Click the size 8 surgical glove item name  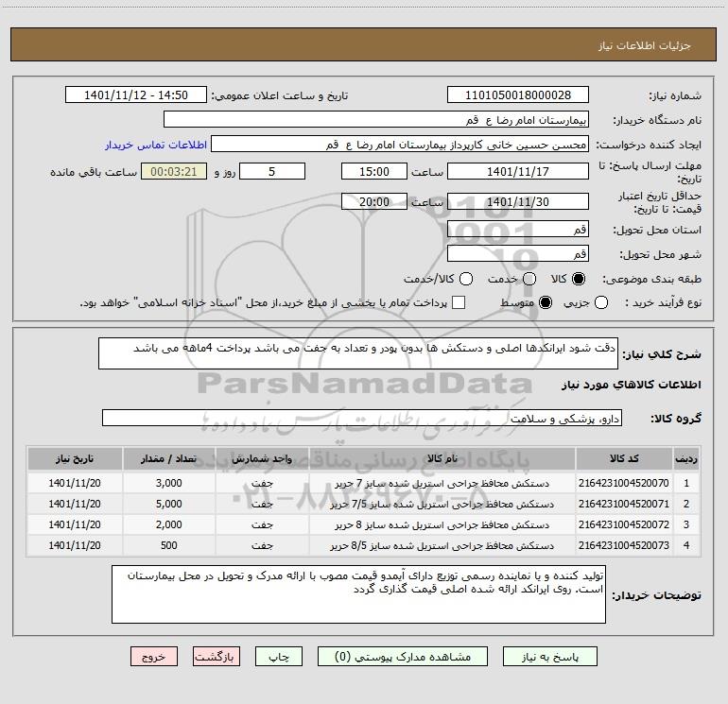click(442, 525)
